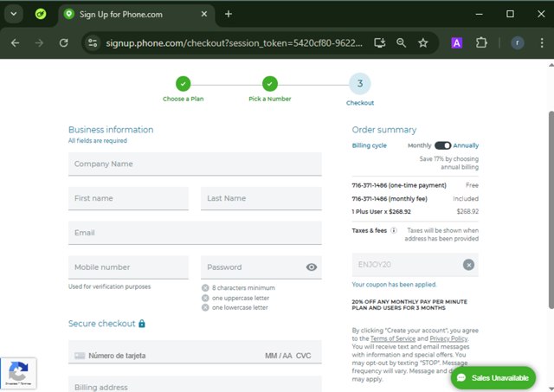Click the First name field
The image size is (554, 392).
tap(128, 198)
